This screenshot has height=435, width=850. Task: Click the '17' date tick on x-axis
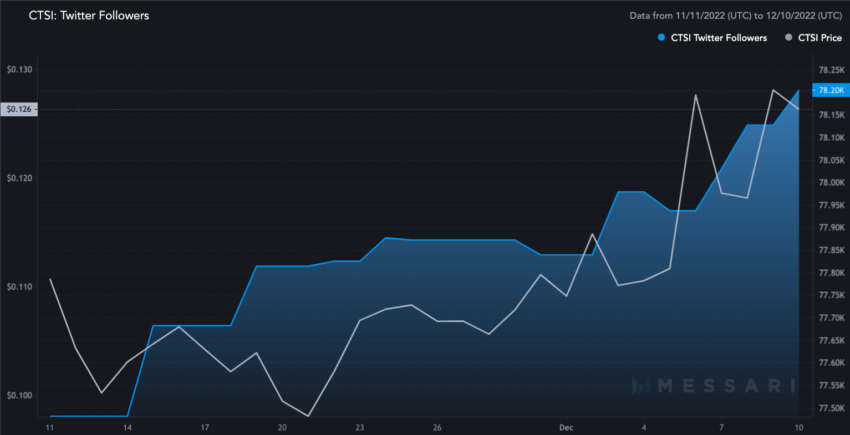[205, 427]
